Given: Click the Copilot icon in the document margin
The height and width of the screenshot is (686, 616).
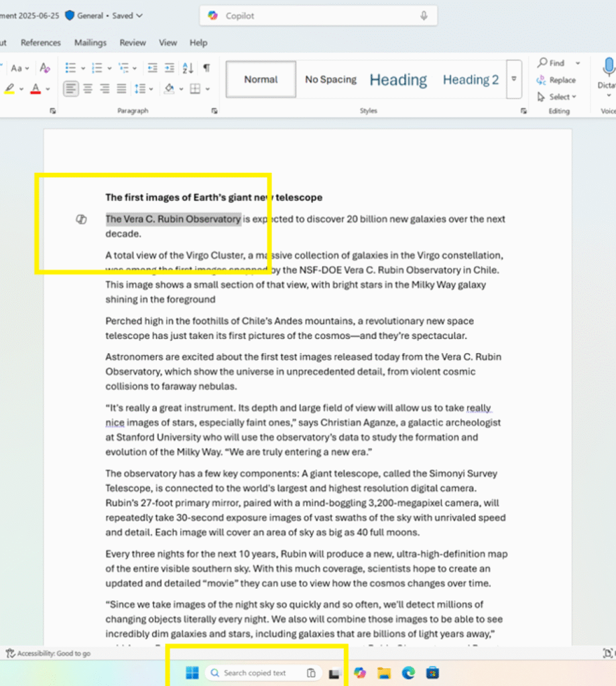Looking at the screenshot, I should coord(82,219).
